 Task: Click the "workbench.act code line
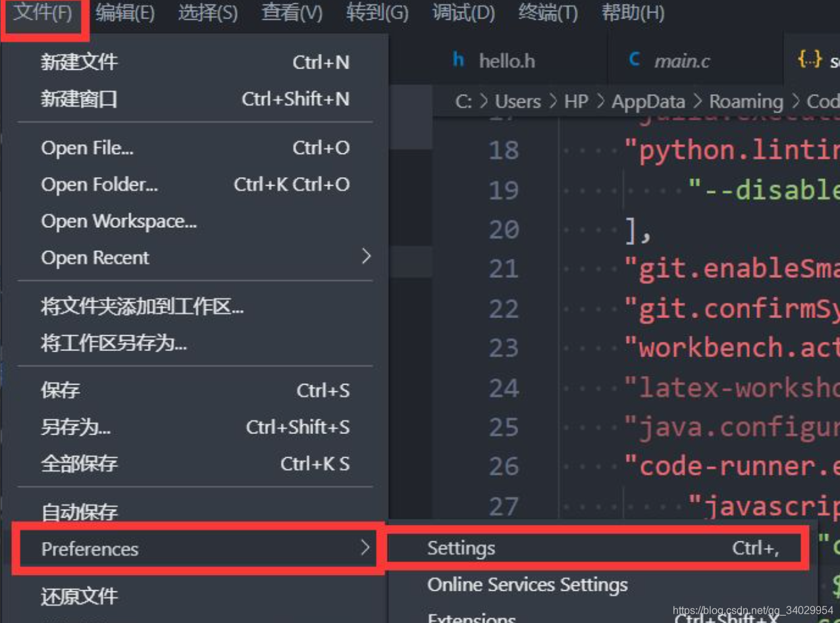(x=731, y=348)
